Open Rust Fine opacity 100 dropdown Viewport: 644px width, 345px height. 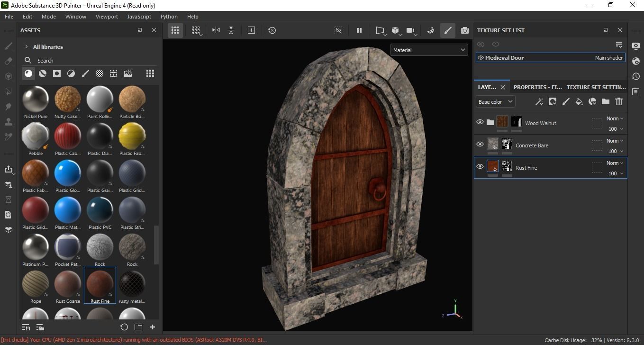click(x=616, y=173)
